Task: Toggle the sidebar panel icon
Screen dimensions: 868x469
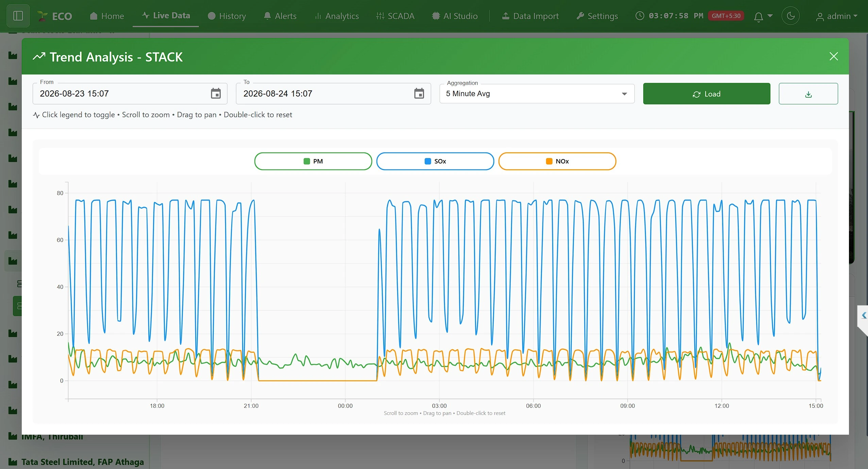Action: click(x=18, y=16)
